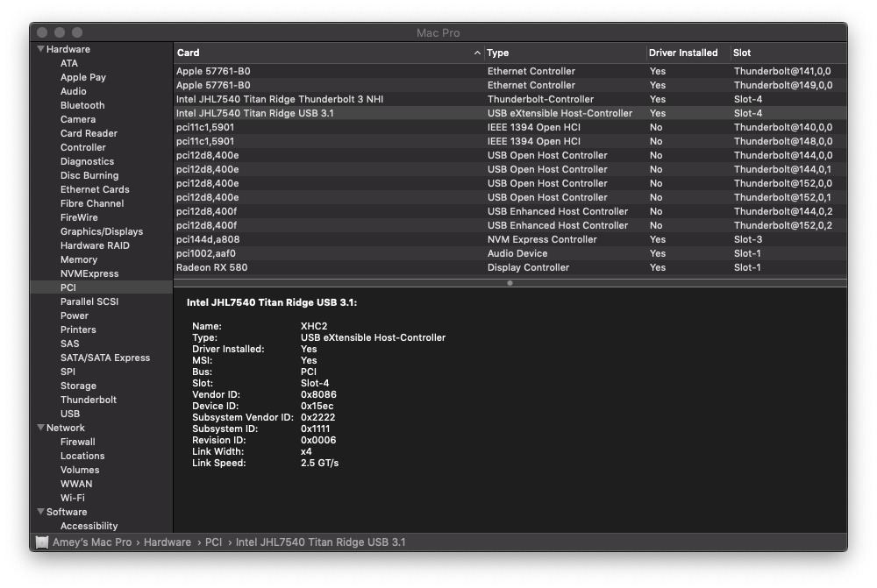Select NVMExpress in the sidebar

89,273
